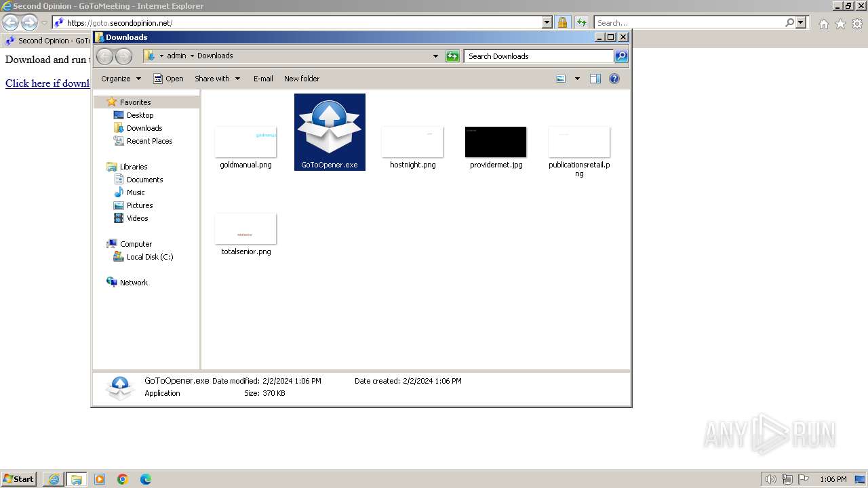868x488 pixels.
Task: Open Downloads in the navigation pane
Action: click(x=144, y=128)
